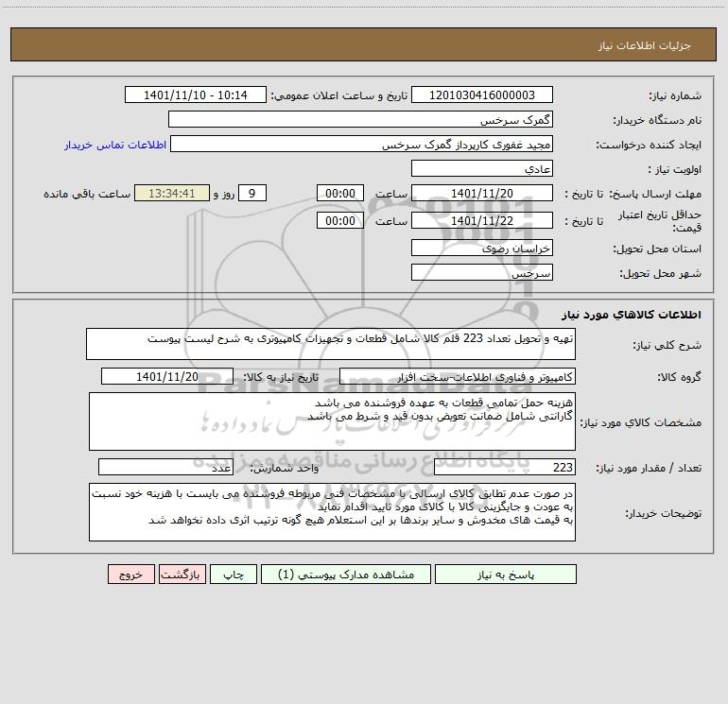
Task: Open 'اطلاعات تماس خریدار' link
Action: 115,145
